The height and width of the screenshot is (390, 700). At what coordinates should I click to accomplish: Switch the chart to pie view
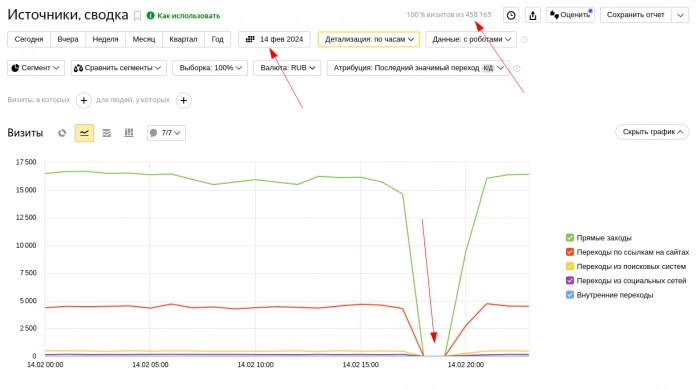(x=62, y=133)
